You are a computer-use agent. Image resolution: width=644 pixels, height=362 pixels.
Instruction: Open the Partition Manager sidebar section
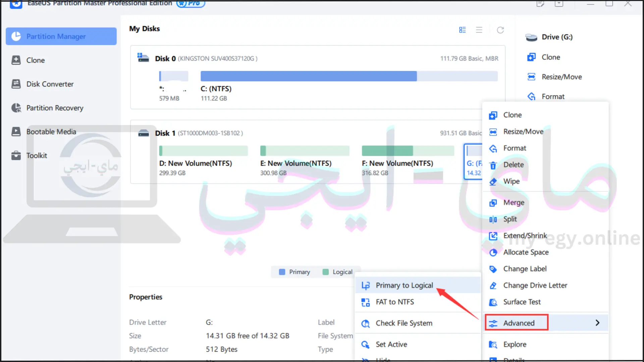[61, 36]
